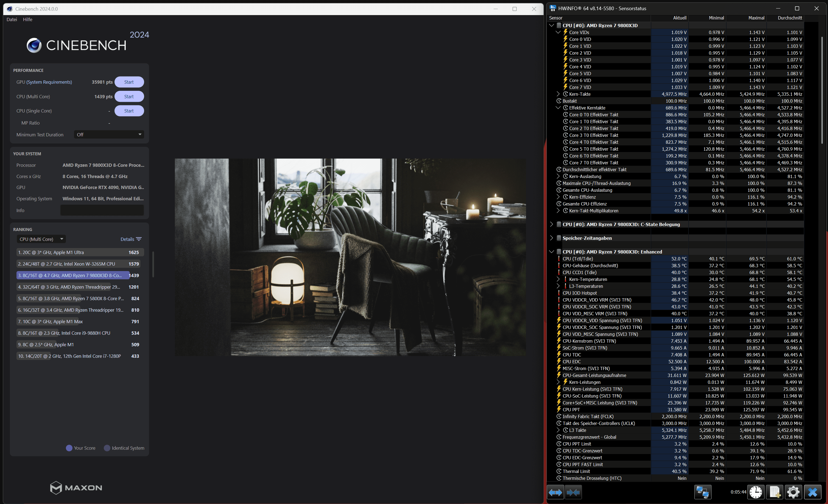Select the CPU-Gesamt-Leistungsaufnahme row

click(676, 375)
